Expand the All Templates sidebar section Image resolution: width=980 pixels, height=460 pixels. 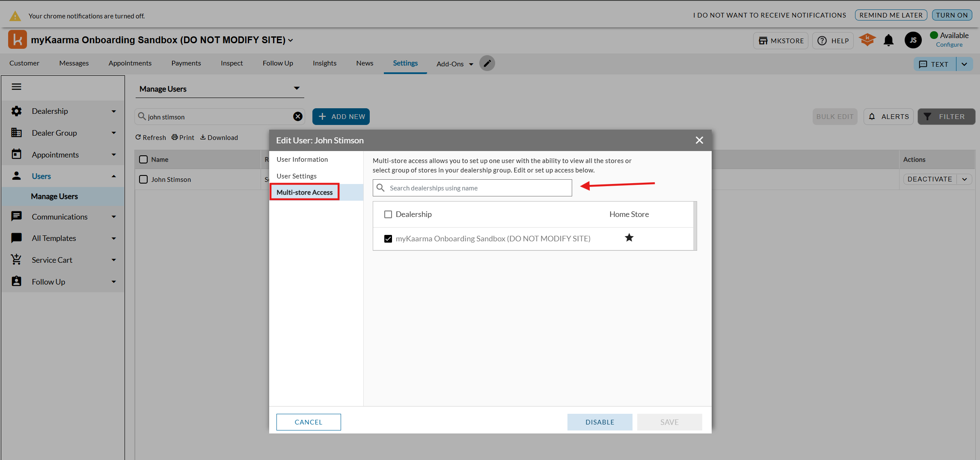pyautogui.click(x=114, y=238)
